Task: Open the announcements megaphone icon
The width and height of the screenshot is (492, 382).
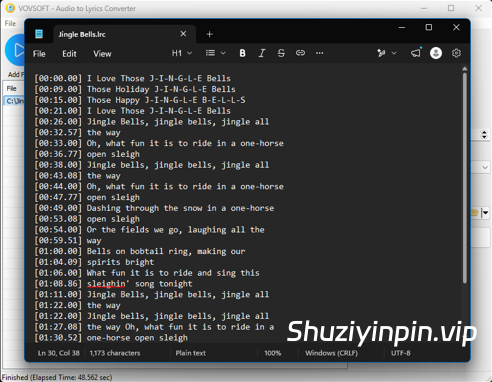Action: [416, 53]
